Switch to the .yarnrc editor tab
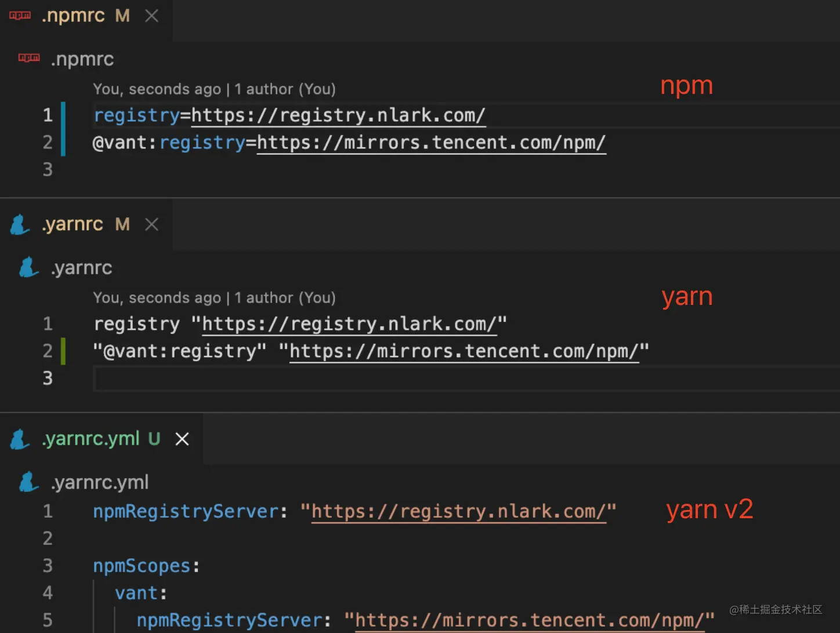The image size is (840, 633). point(86,224)
